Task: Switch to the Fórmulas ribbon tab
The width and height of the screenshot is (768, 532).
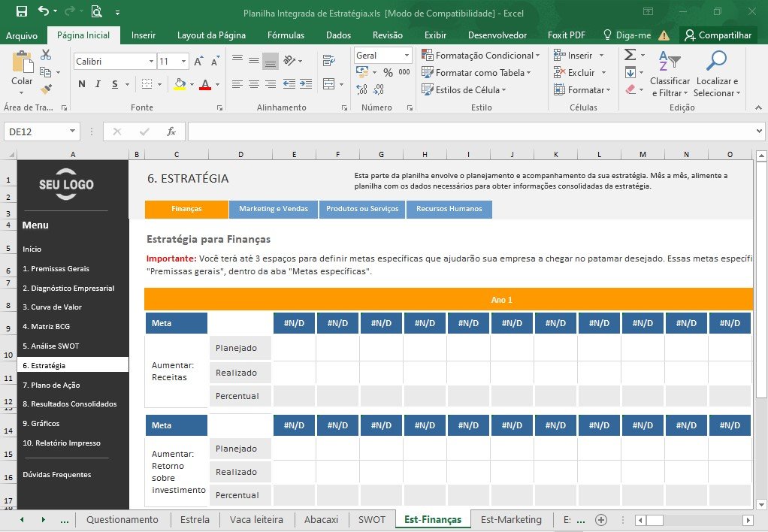Action: pos(286,35)
